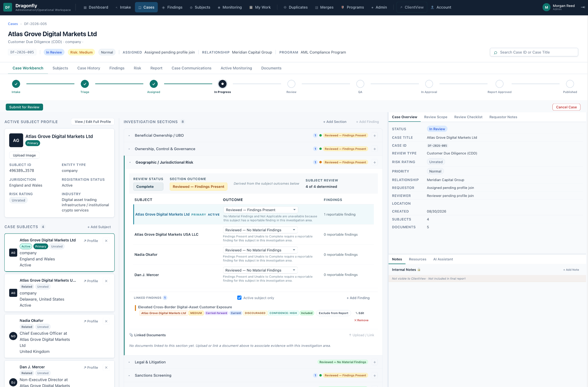
Task: Click the NO avatar for Nadia Okafor
Action: point(13,336)
